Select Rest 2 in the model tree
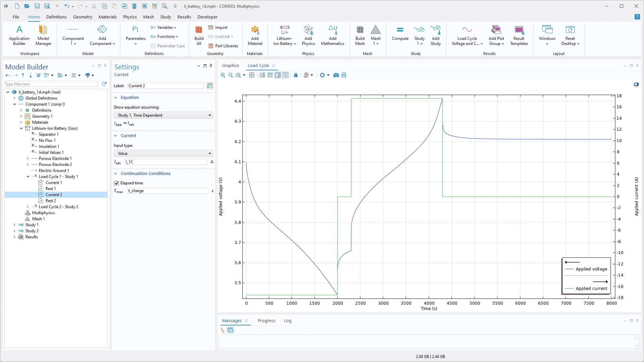 (x=51, y=201)
